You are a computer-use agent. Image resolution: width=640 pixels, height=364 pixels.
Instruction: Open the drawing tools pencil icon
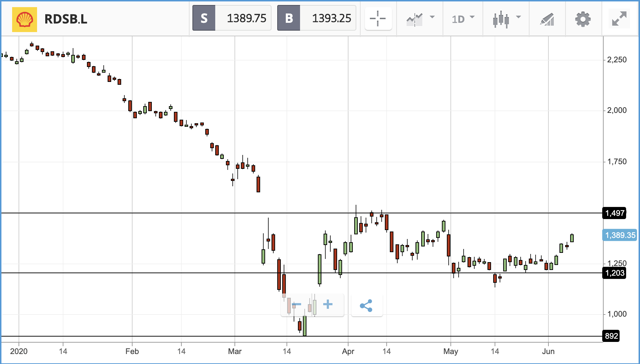(547, 19)
